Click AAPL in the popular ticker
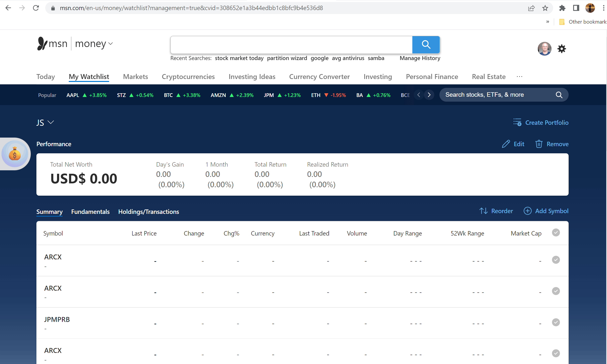The width and height of the screenshot is (607, 364). click(x=86, y=95)
